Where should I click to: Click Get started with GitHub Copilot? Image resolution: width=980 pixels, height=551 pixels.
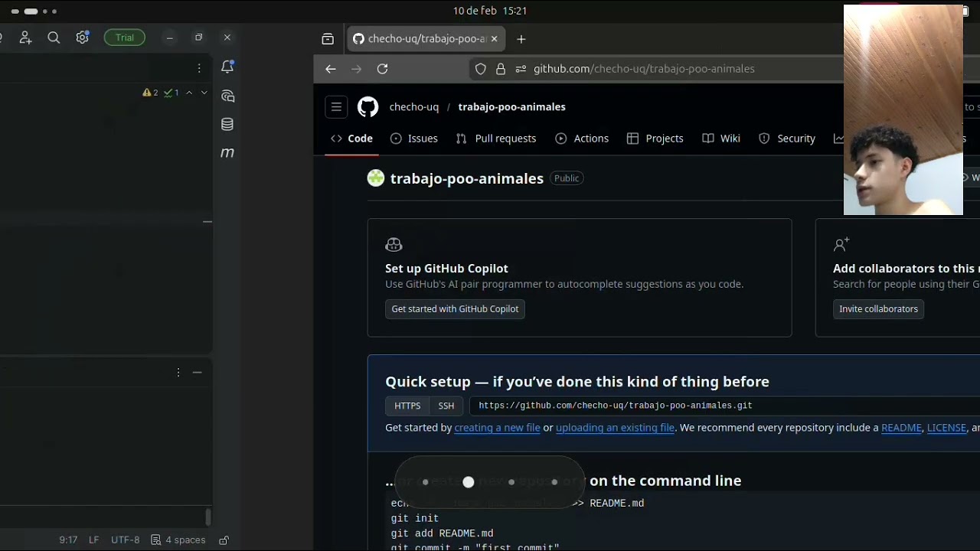(455, 309)
